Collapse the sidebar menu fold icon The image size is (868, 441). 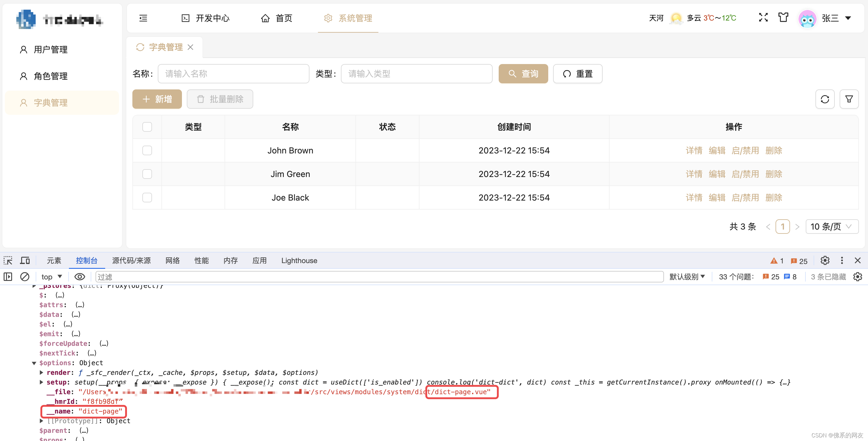(x=143, y=18)
